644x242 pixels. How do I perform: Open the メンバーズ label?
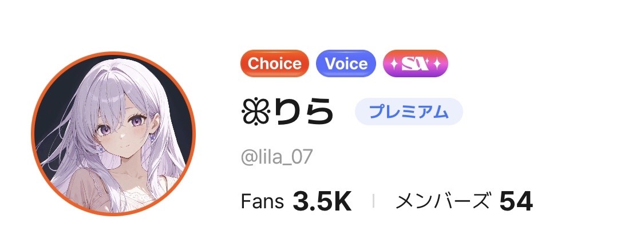pos(443,201)
